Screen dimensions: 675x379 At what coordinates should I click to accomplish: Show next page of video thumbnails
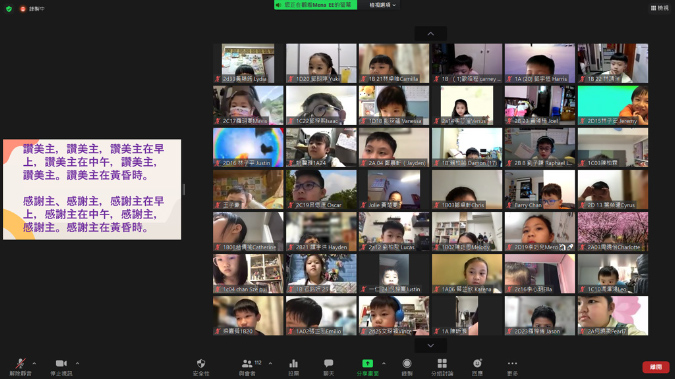point(430,345)
